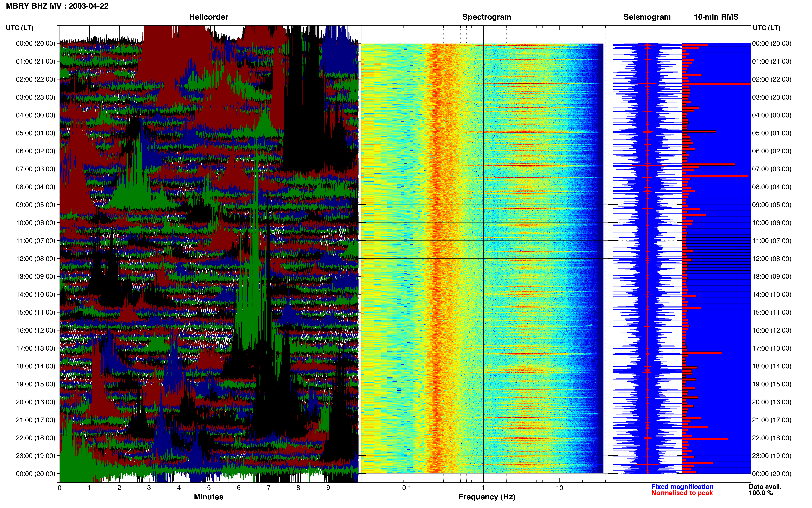Click the right-axis '20:00 (16:00)' label
The height and width of the screenshot is (508, 812).
(772, 402)
